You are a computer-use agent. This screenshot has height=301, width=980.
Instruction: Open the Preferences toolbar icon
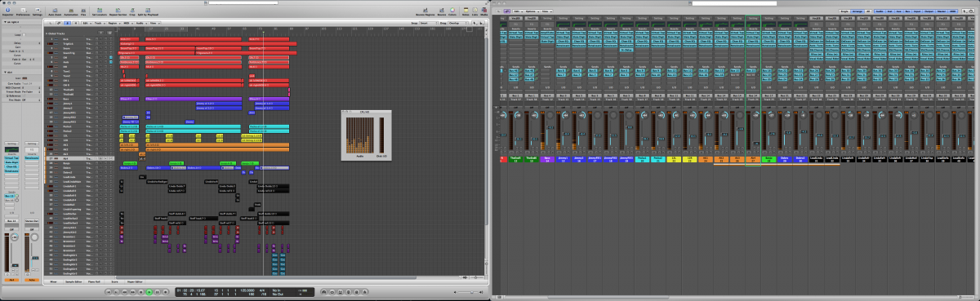(x=22, y=11)
